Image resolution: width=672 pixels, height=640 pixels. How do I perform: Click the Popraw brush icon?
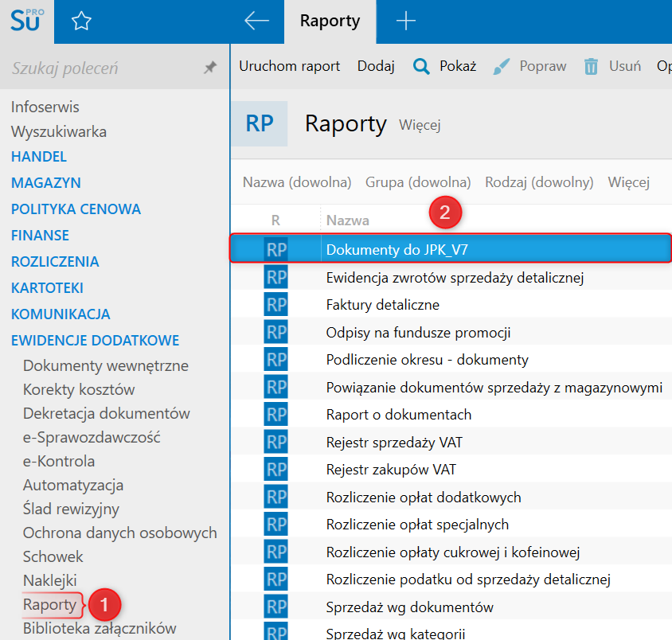(x=501, y=66)
